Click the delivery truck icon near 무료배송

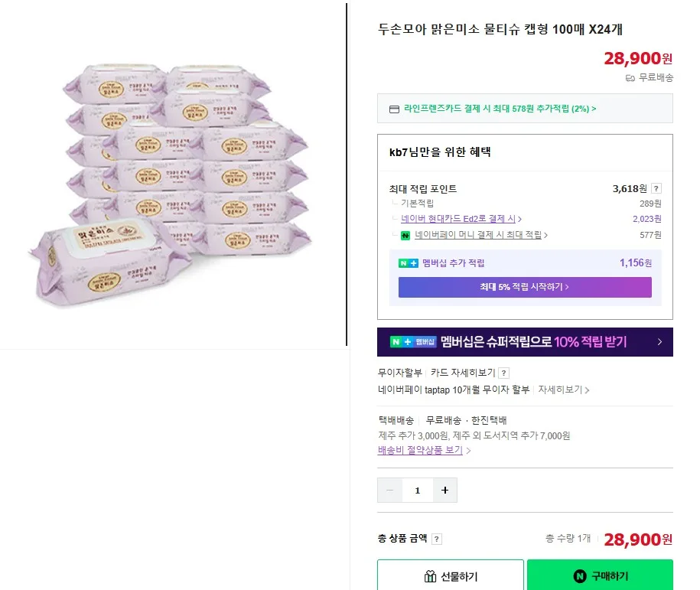pos(630,78)
